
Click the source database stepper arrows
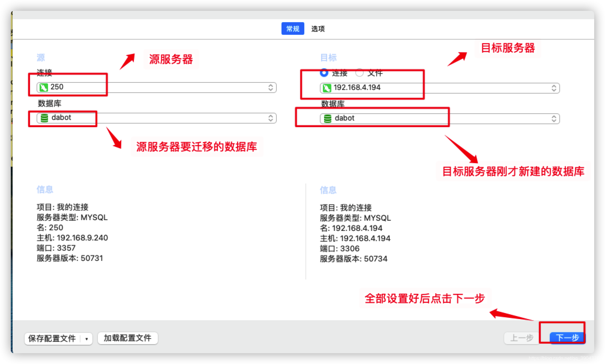tap(271, 118)
